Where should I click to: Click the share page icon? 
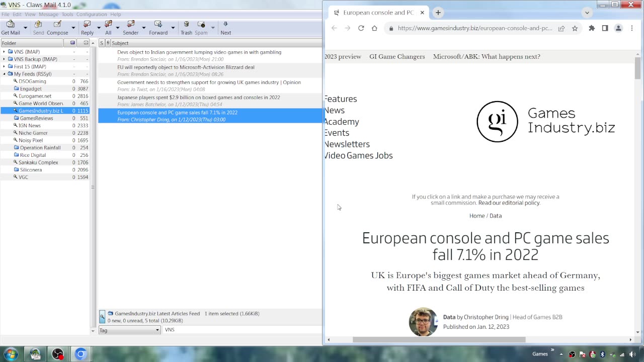tap(561, 28)
